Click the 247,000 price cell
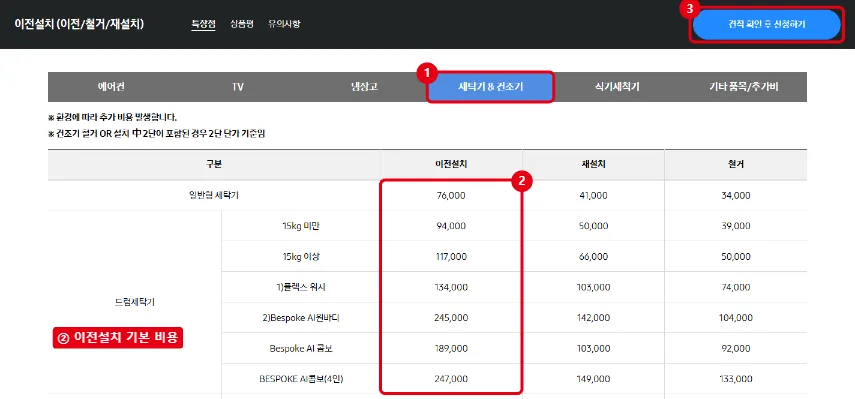This screenshot has height=399, width=855. click(x=451, y=379)
